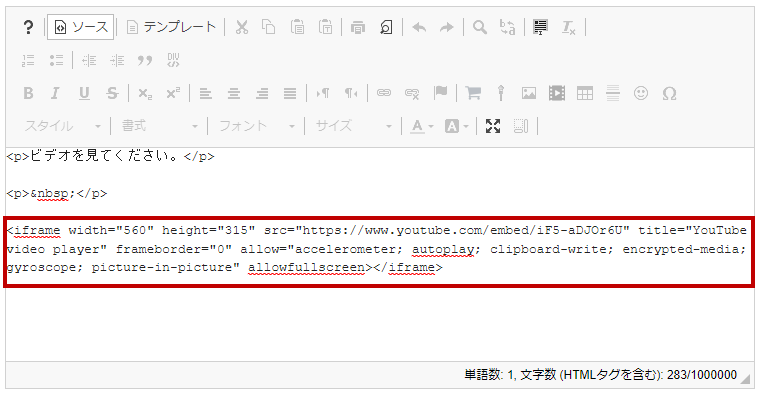Image resolution: width=759 pixels, height=393 pixels.
Task: Insert a numbered list
Action: click(28, 60)
